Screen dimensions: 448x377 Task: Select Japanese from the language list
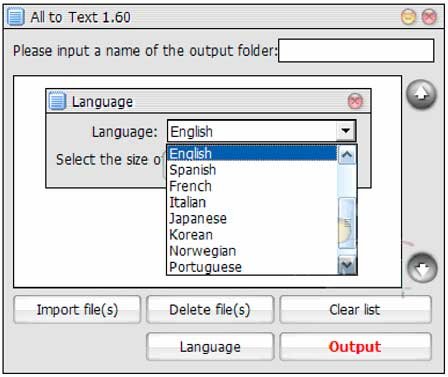(x=252, y=218)
